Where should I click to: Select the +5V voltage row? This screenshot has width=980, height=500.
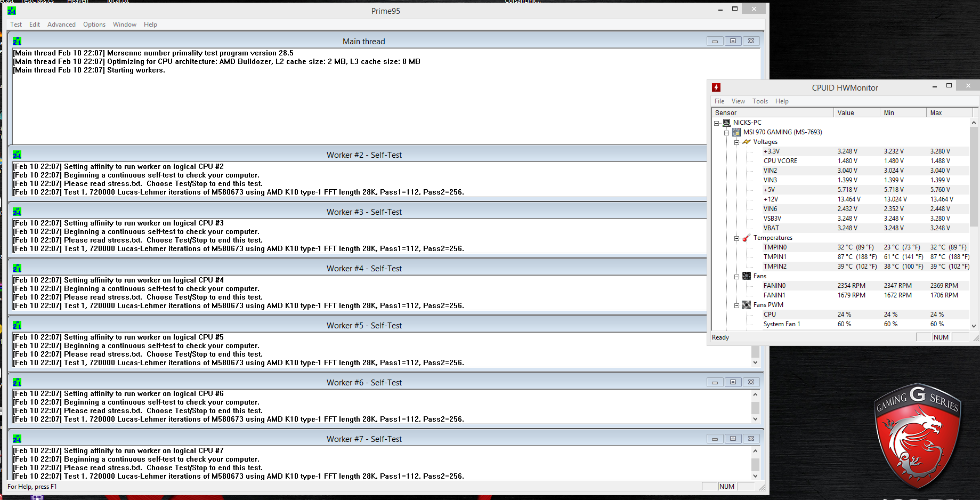865,190
